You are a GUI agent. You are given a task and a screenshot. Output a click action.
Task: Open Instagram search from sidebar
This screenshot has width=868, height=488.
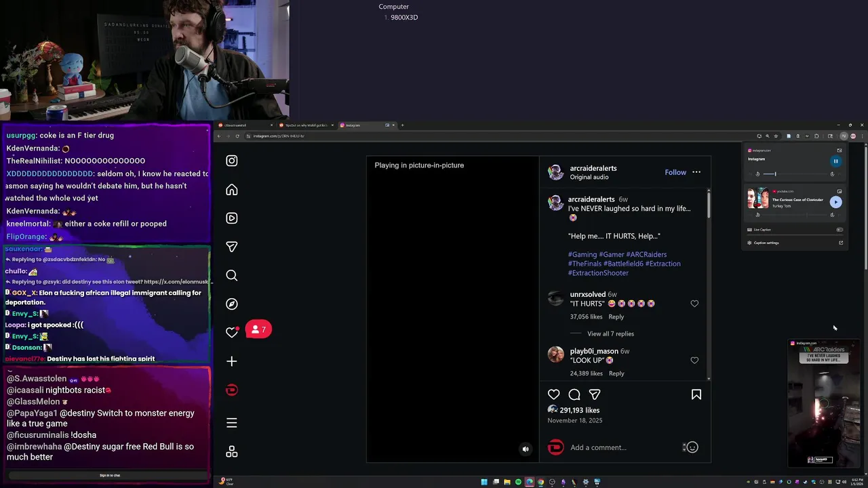(232, 275)
